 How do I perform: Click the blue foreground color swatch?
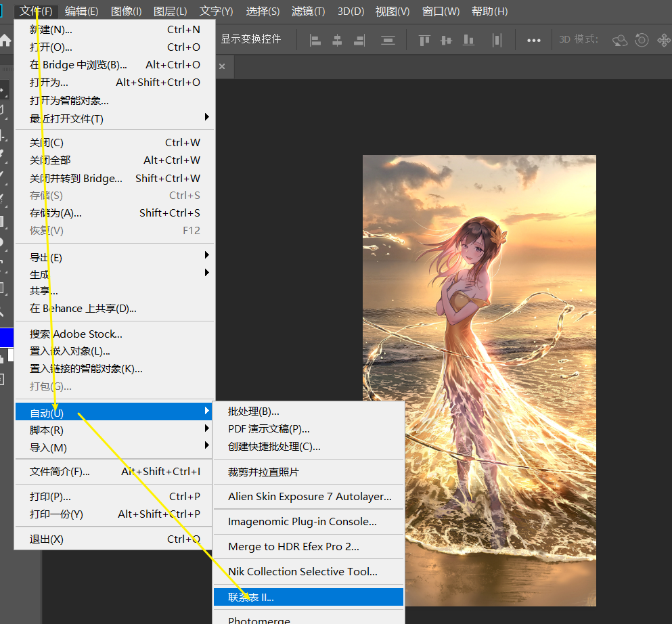(x=6, y=337)
